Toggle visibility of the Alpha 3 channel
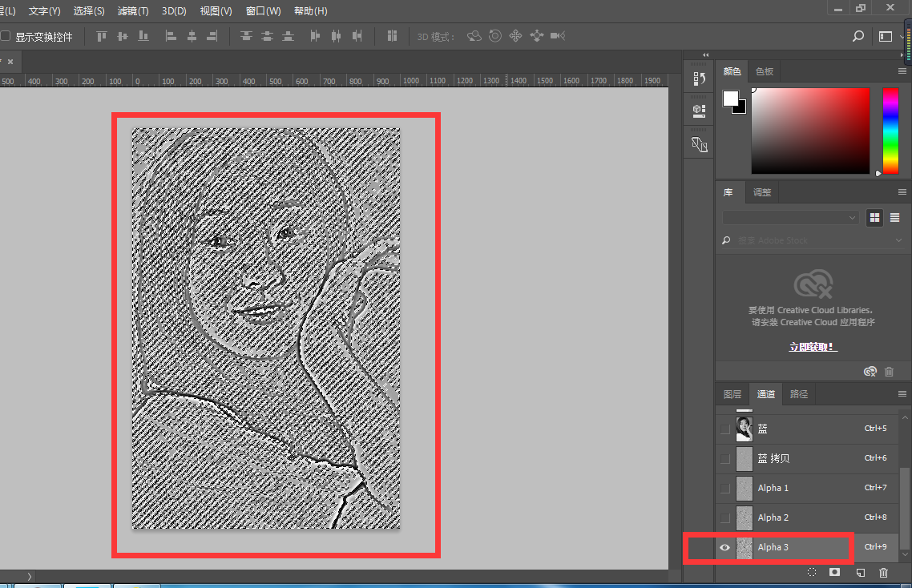Screen dimensions: 912x588 point(724,547)
